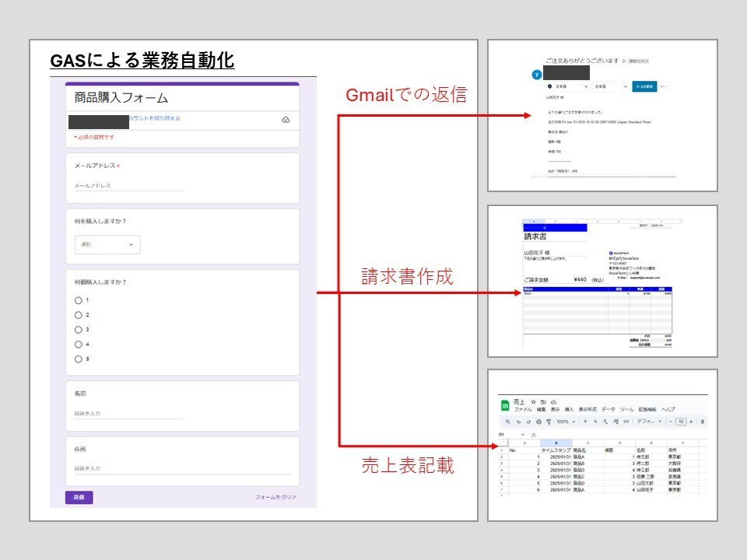747x560 pixels.
Task: Click the ¥440 invoice amount cell
Action: pyautogui.click(x=580, y=279)
